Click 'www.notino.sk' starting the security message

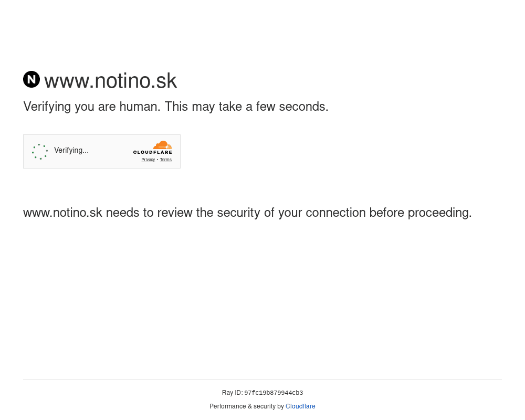tap(62, 213)
